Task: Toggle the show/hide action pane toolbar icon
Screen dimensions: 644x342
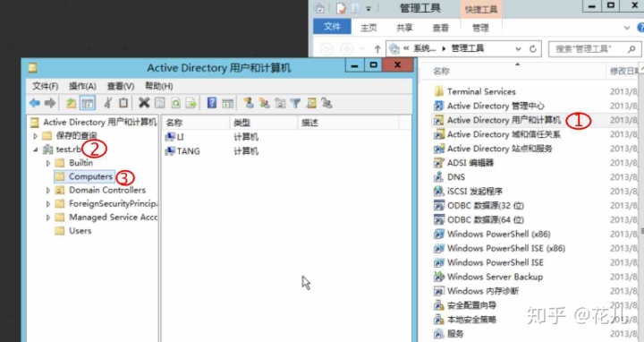Action: pyautogui.click(x=227, y=103)
